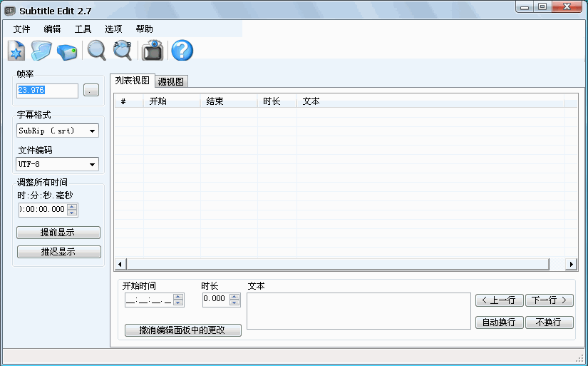
Task: Click the 时长 field showing 0.000
Action: click(216, 299)
